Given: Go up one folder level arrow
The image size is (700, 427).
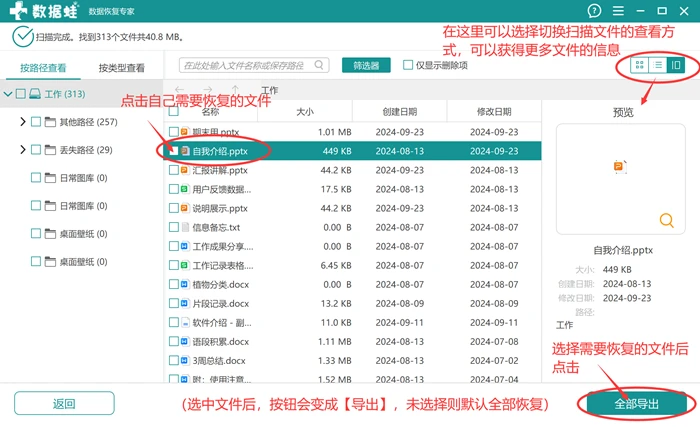Looking at the screenshot, I should pyautogui.click(x=235, y=90).
